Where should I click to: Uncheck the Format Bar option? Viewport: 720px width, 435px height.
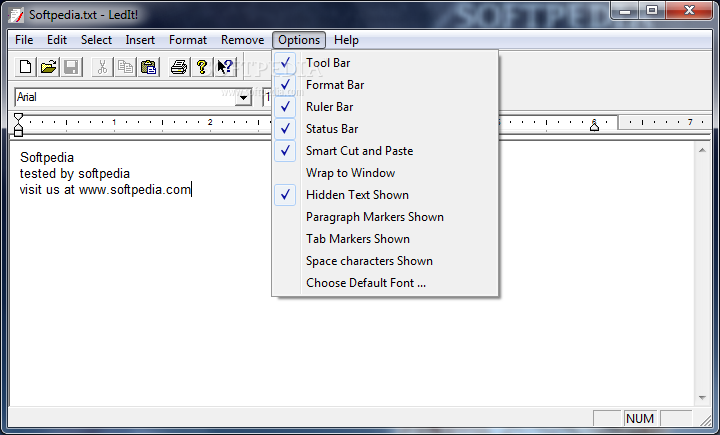pyautogui.click(x=385, y=85)
